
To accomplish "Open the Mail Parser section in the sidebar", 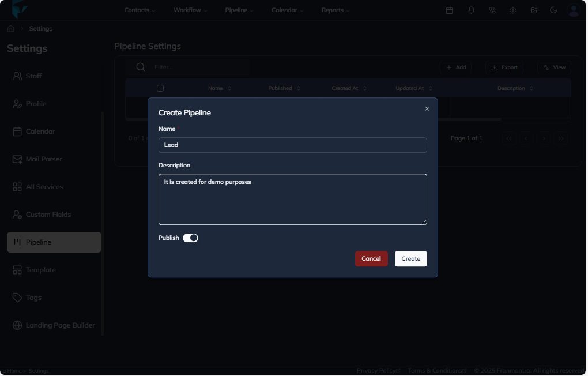I will click(44, 159).
